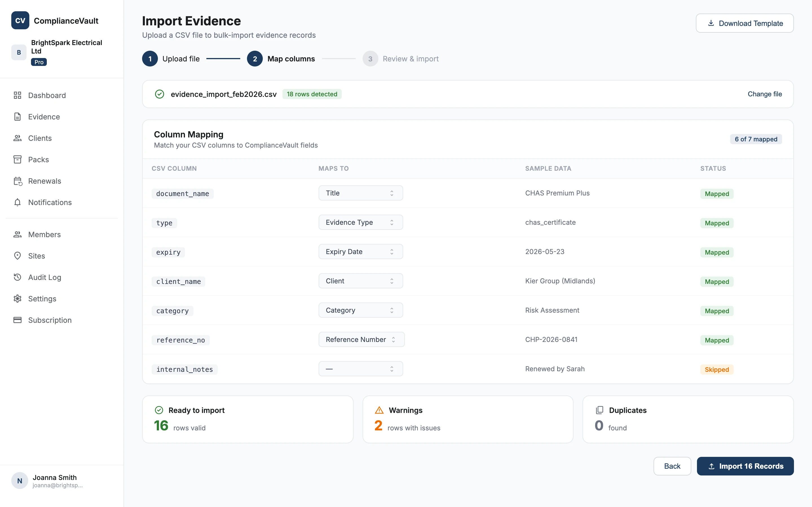
Task: Click the ComplianceVault CV logo
Action: pyautogui.click(x=20, y=20)
